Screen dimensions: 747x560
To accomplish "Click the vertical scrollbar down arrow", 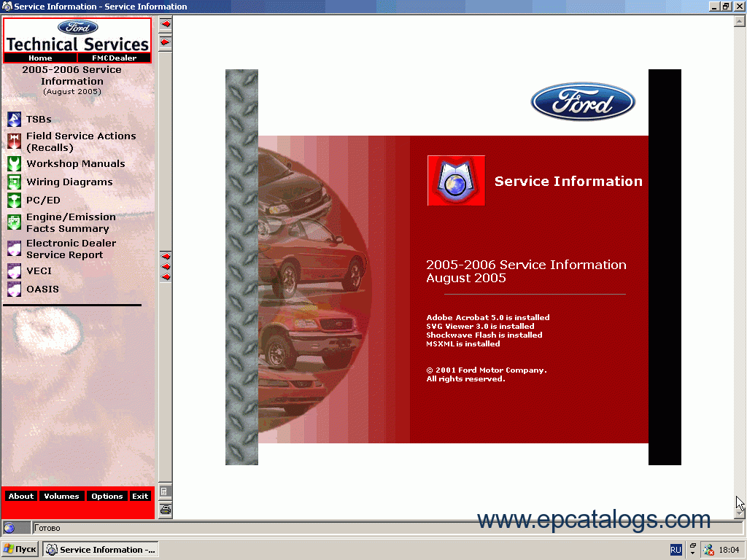I will pyautogui.click(x=740, y=514).
